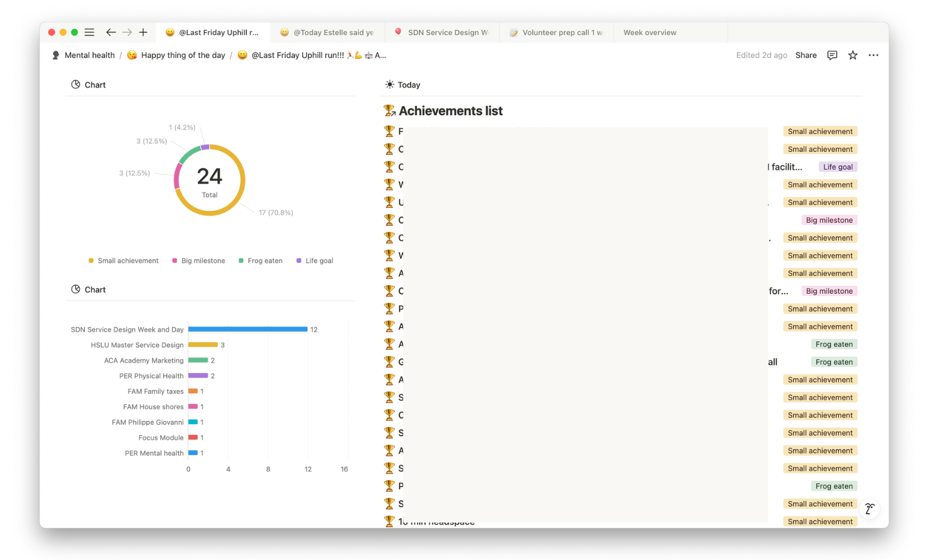Click the blue SDN Service Design bar
This screenshot has width=933, height=560.
tap(248, 329)
